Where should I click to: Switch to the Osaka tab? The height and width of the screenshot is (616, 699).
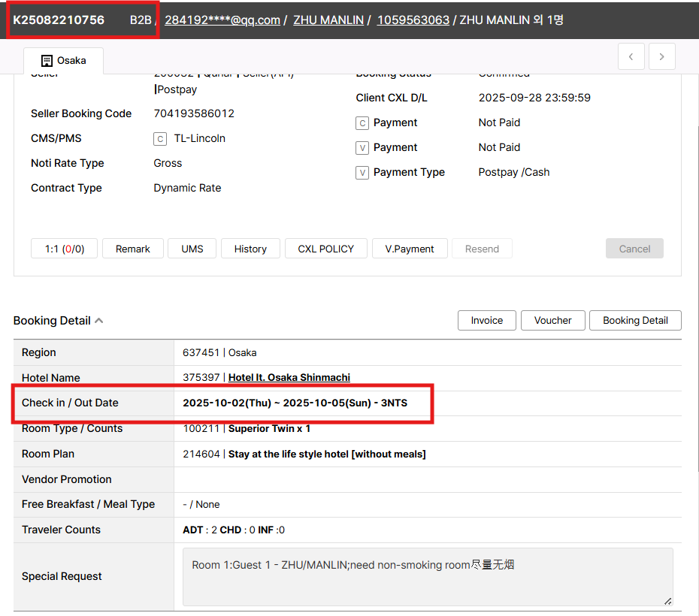click(63, 61)
